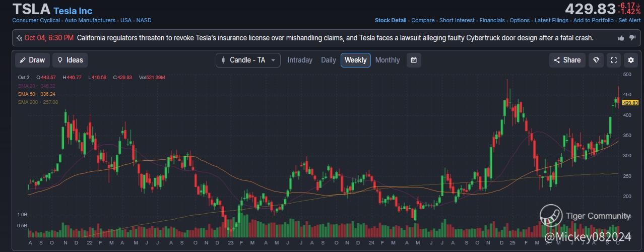The height and width of the screenshot is (252, 644).
Task: Open the Stock Detail link
Action: coord(391,20)
